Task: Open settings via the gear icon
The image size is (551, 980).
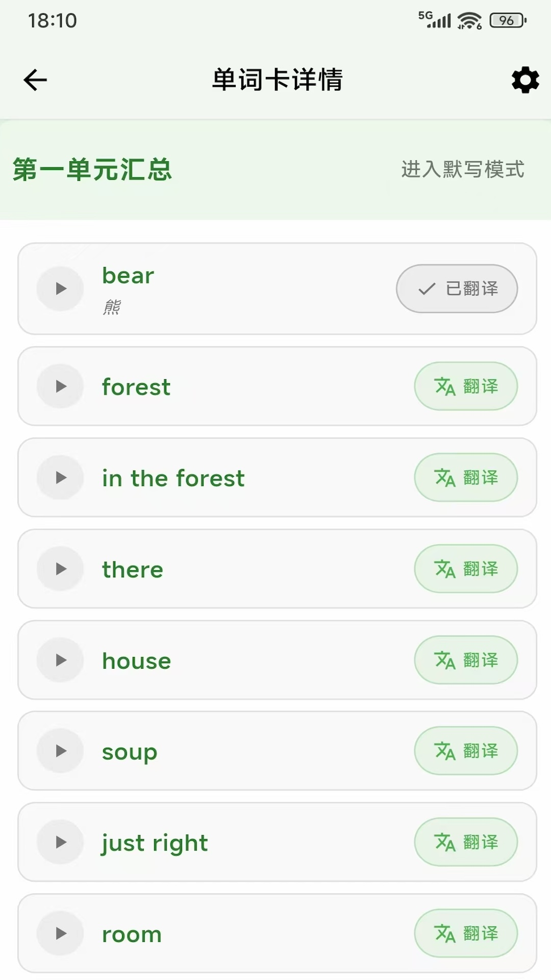Action: pyautogui.click(x=525, y=80)
